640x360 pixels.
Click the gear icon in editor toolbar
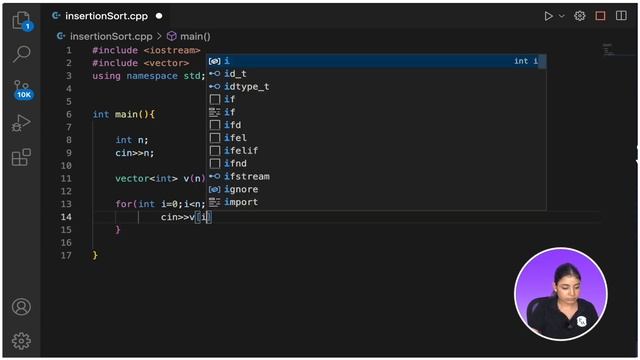(x=580, y=16)
